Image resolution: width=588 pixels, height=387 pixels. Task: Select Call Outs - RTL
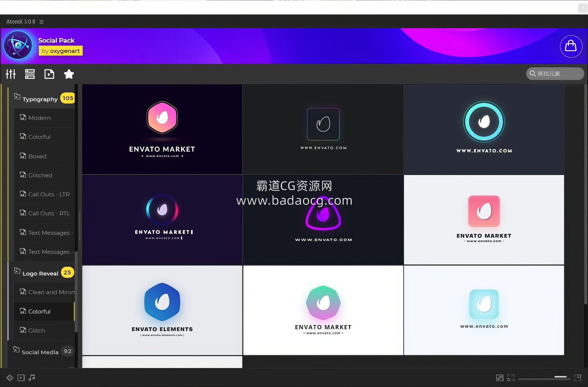pos(44,213)
